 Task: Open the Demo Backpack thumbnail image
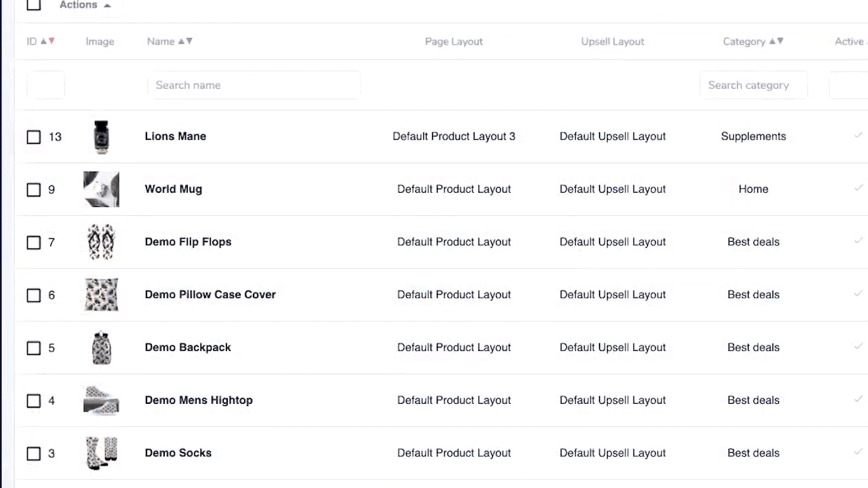pyautogui.click(x=101, y=348)
